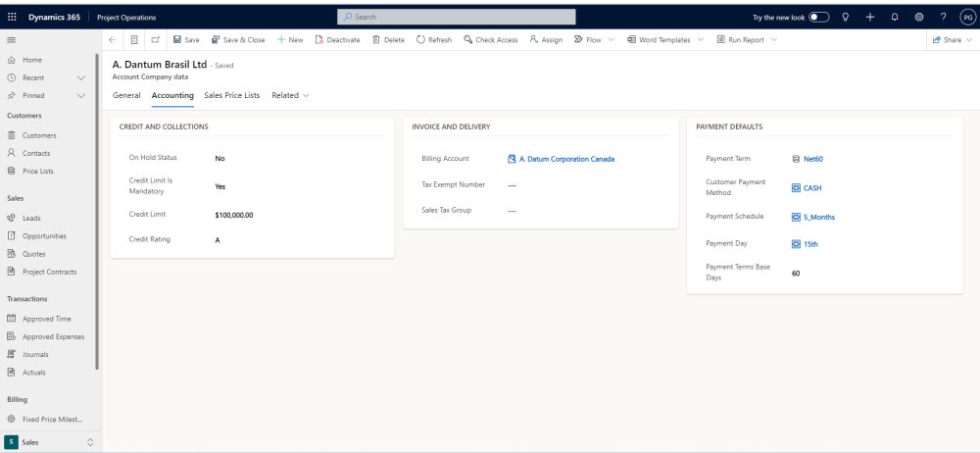Click the Save toolbar button
The width and height of the screenshot is (980, 453).
tap(186, 40)
